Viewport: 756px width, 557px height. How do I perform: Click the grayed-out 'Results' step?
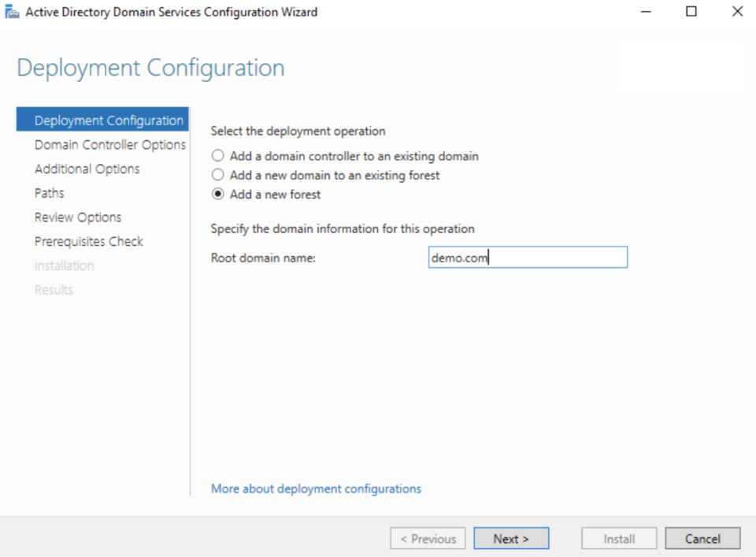(54, 289)
